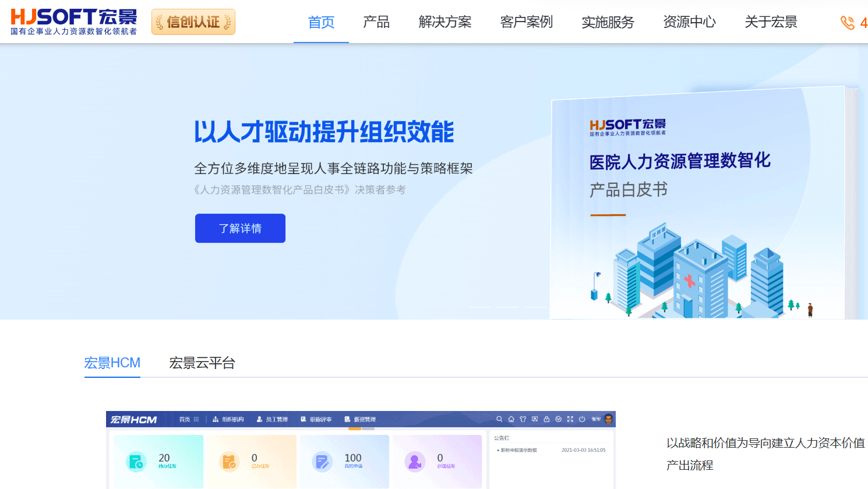The width and height of the screenshot is (868, 489).
Task: Click the user avatar in the HCM toolbar
Action: (609, 419)
